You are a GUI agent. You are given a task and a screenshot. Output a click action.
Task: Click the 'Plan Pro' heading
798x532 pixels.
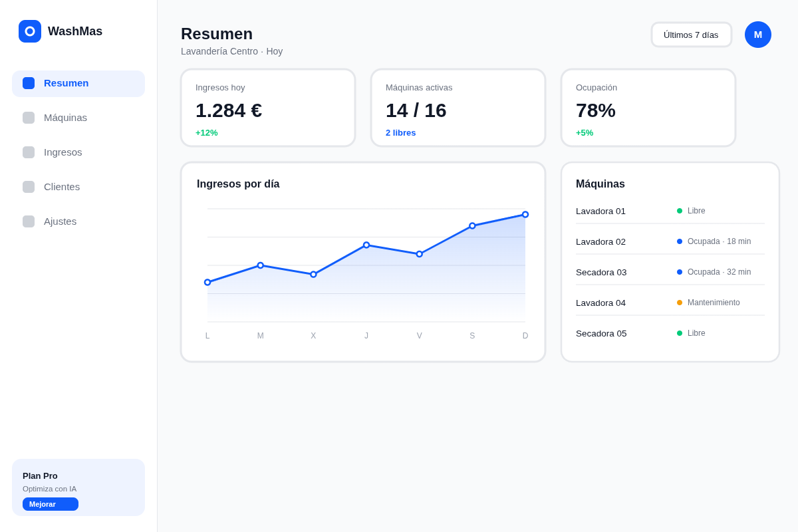[x=40, y=475]
